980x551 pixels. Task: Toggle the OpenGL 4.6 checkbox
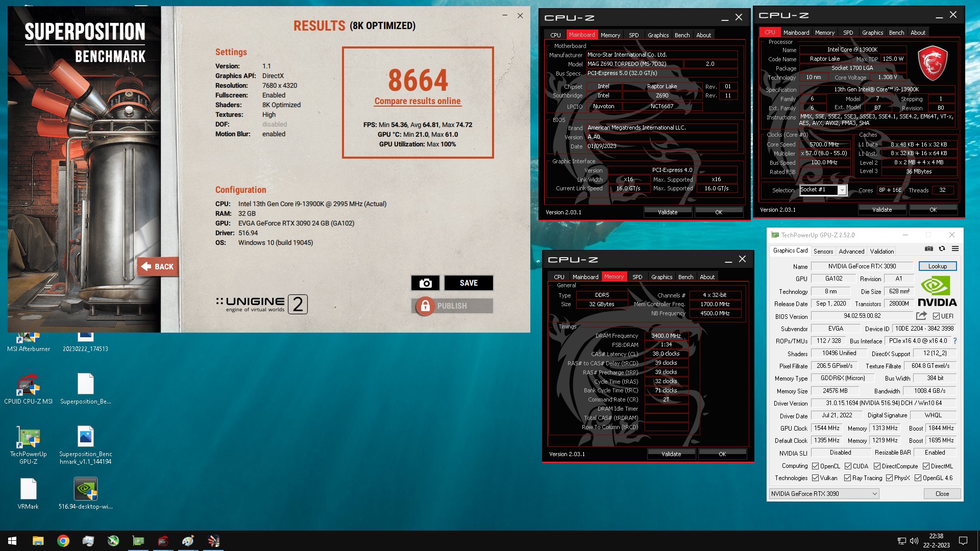point(918,478)
